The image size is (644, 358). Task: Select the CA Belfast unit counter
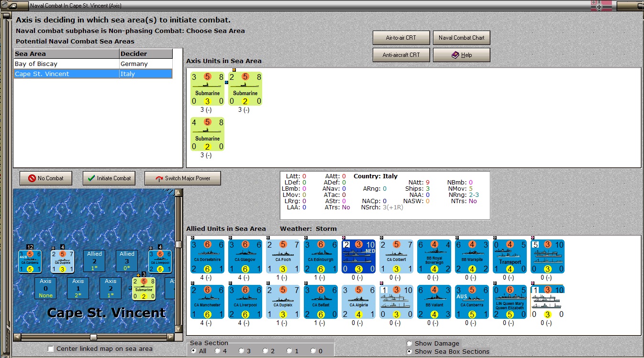point(321,302)
